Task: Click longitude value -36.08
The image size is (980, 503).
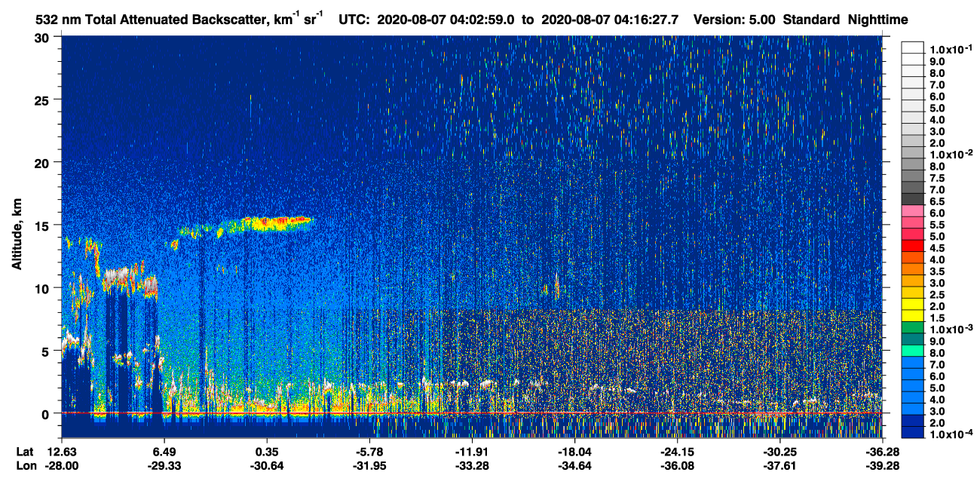Action: (676, 465)
